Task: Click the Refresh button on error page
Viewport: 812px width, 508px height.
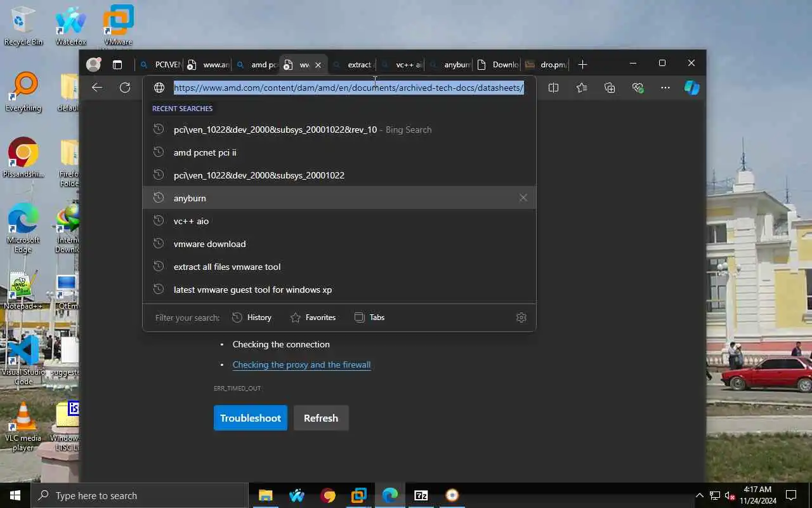Action: click(x=321, y=418)
